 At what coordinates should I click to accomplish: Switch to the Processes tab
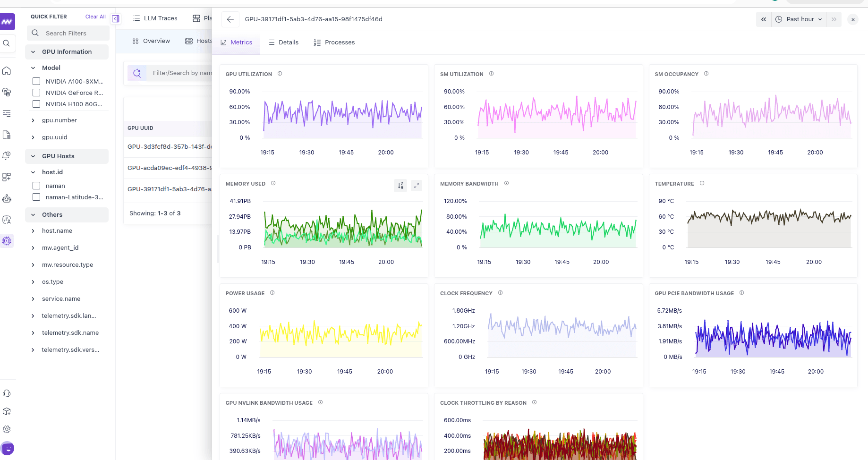pos(334,43)
